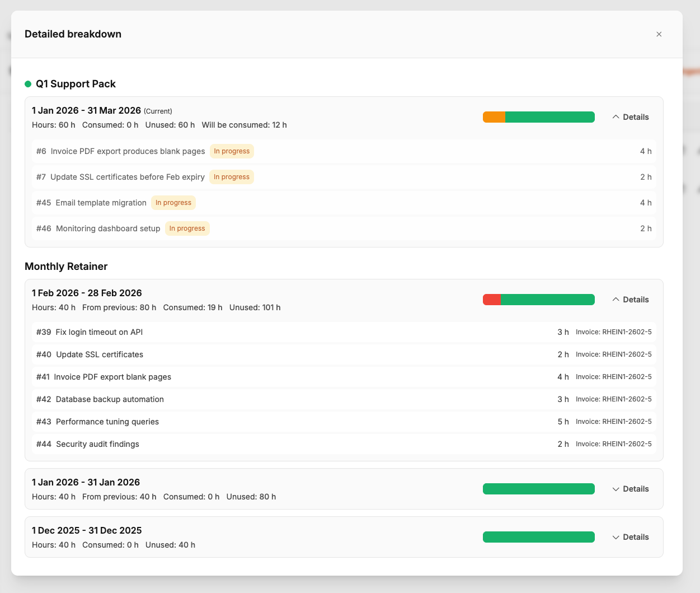700x593 pixels.
Task: Open invoice link for Performance tuning queries
Action: click(x=613, y=422)
